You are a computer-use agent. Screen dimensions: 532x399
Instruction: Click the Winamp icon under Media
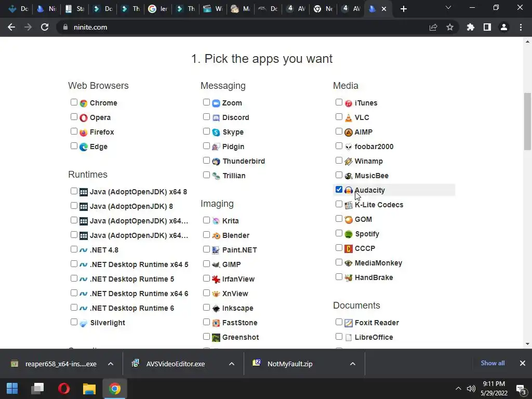pyautogui.click(x=349, y=162)
